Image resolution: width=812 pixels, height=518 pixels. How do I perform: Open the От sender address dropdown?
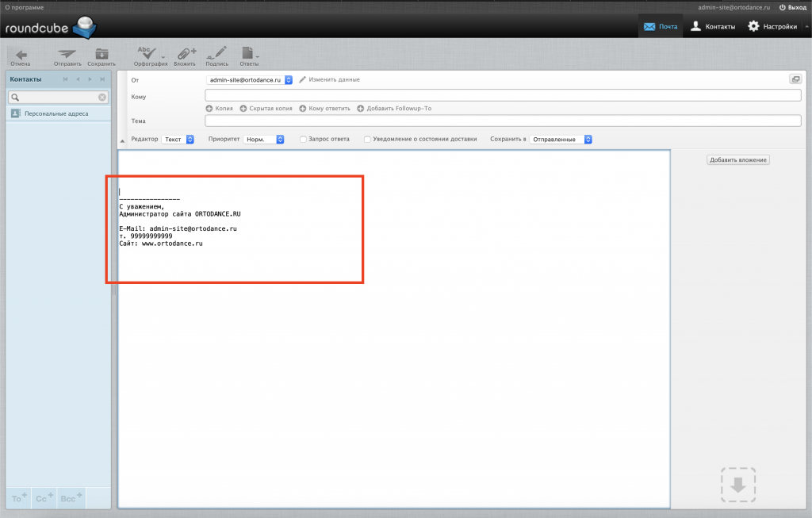249,80
